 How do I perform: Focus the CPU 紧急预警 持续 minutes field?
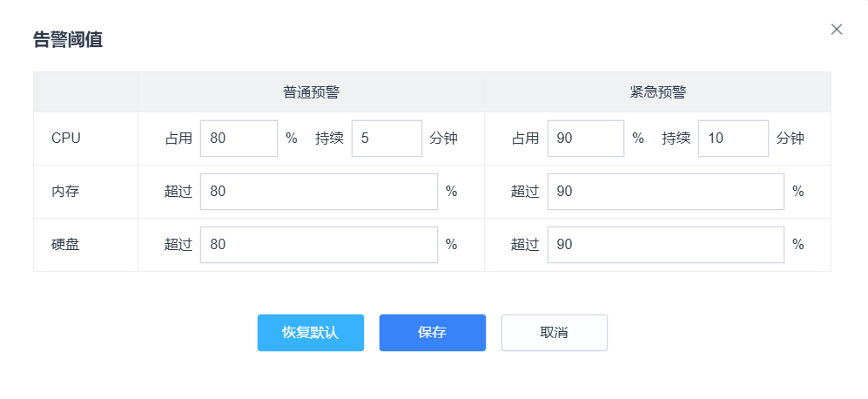[x=733, y=139]
